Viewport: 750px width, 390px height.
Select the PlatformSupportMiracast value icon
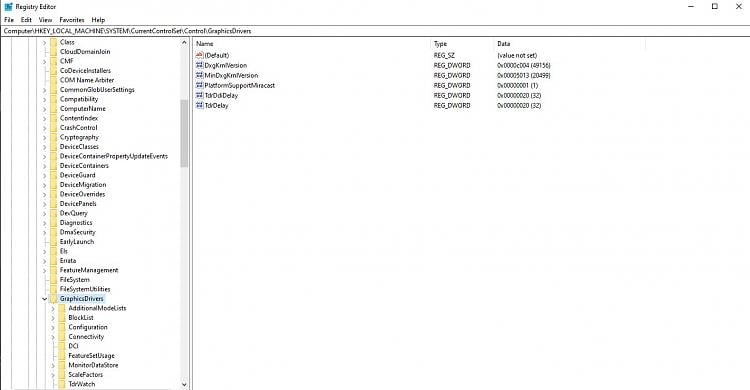(x=199, y=85)
